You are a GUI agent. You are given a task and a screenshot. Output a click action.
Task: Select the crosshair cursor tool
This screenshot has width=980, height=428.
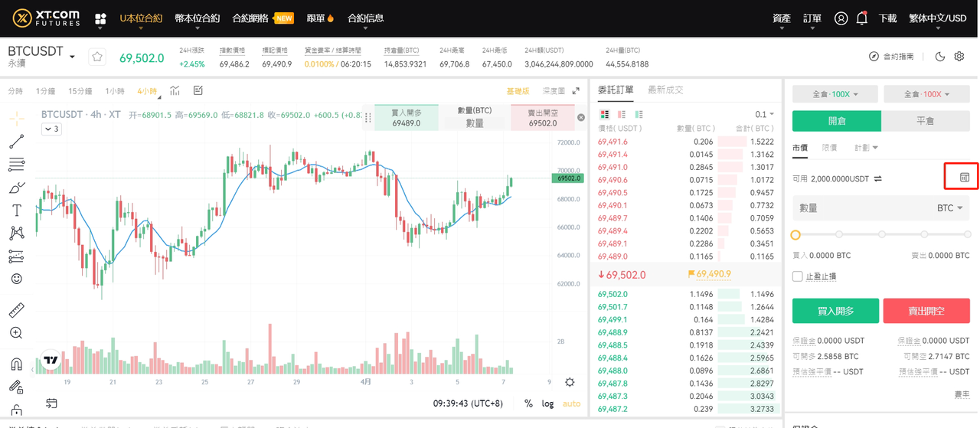click(16, 118)
